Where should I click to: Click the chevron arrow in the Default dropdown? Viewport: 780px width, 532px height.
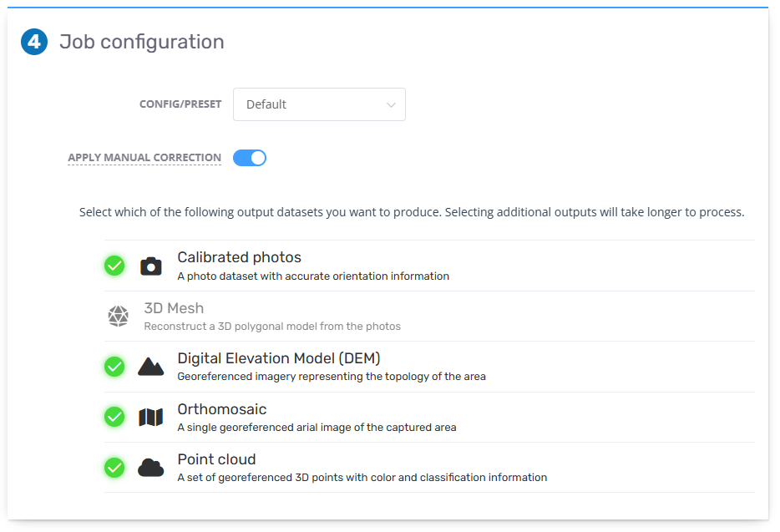[x=391, y=105]
